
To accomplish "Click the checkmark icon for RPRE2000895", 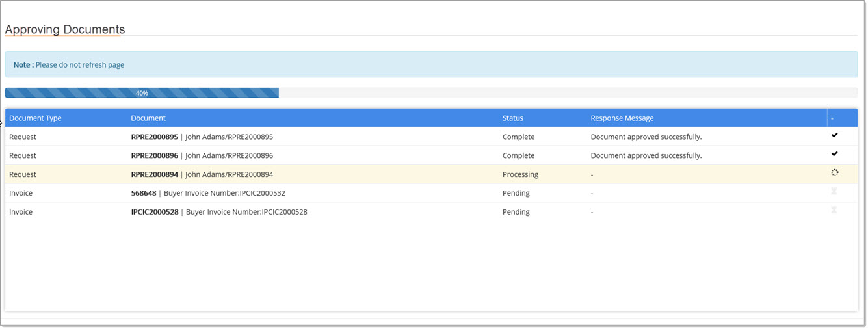I will (x=834, y=135).
